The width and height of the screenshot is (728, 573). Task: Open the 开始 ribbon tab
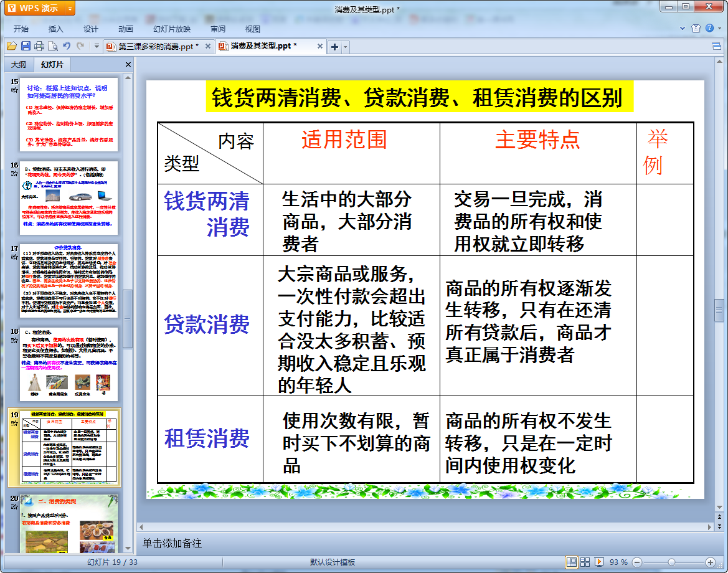(21, 29)
